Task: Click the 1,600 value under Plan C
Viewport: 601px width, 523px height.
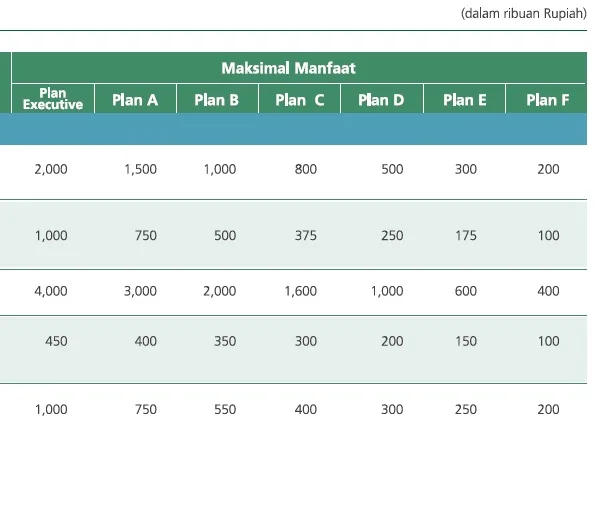Action: [300, 291]
